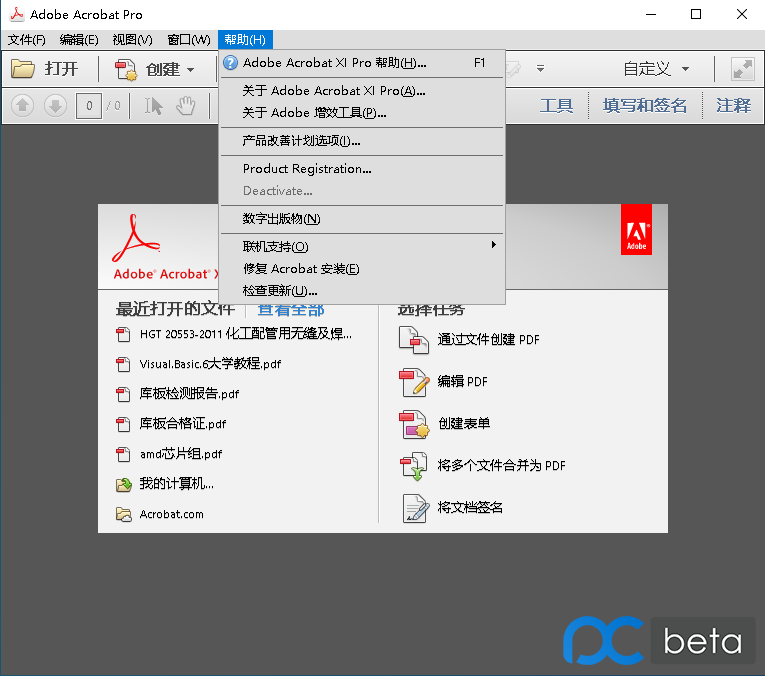Open the 编辑(E) menu

(79, 40)
